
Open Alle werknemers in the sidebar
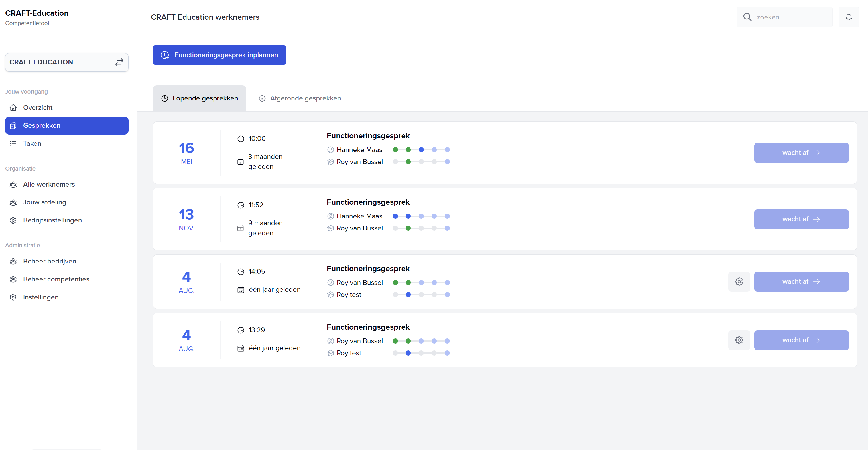coord(67,185)
